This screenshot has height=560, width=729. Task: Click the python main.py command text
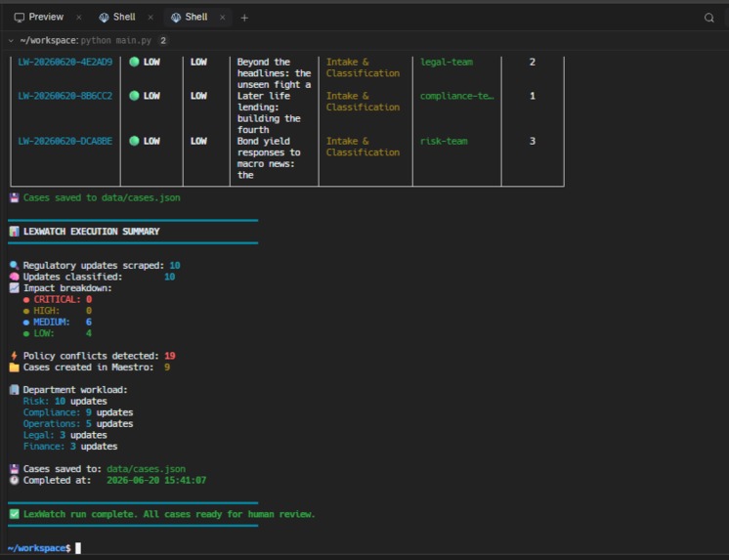click(116, 40)
